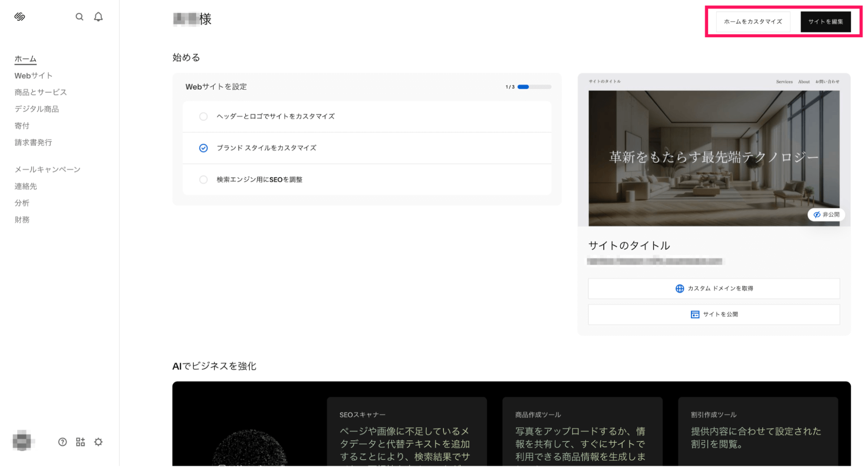Open settings with the gear icon

click(98, 442)
